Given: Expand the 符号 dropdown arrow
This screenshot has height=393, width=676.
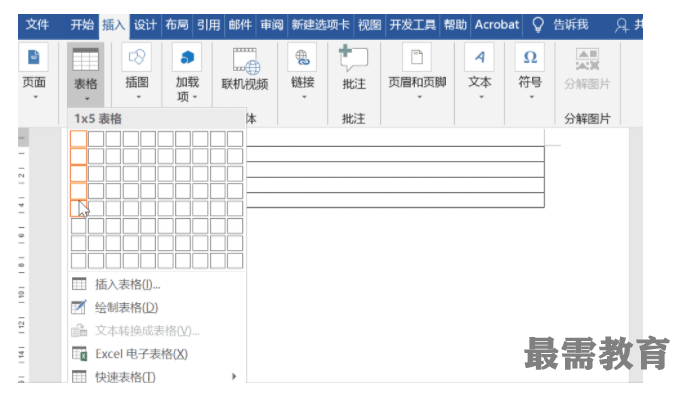Looking at the screenshot, I should tap(532, 97).
